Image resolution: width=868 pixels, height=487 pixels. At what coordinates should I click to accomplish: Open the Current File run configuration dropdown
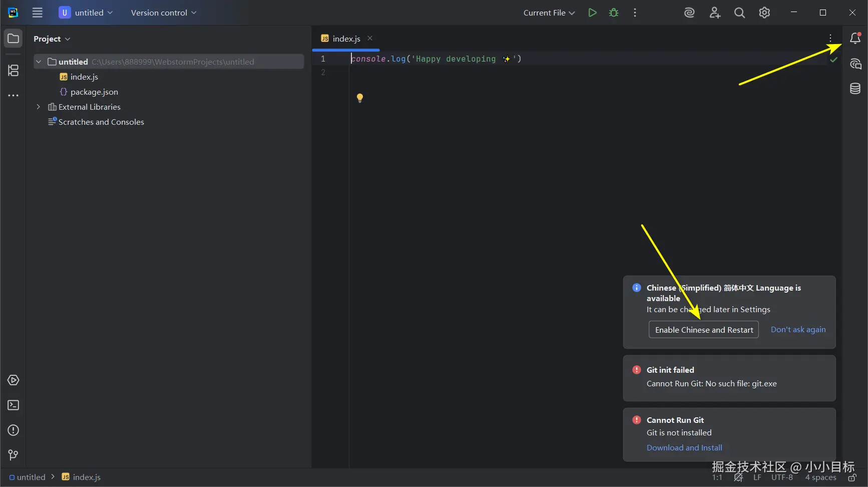click(x=549, y=13)
